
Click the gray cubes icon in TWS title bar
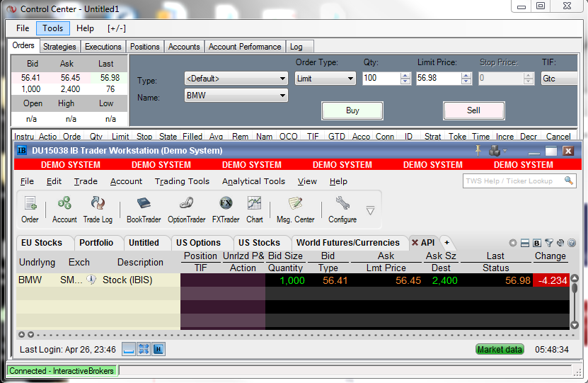coord(495,151)
